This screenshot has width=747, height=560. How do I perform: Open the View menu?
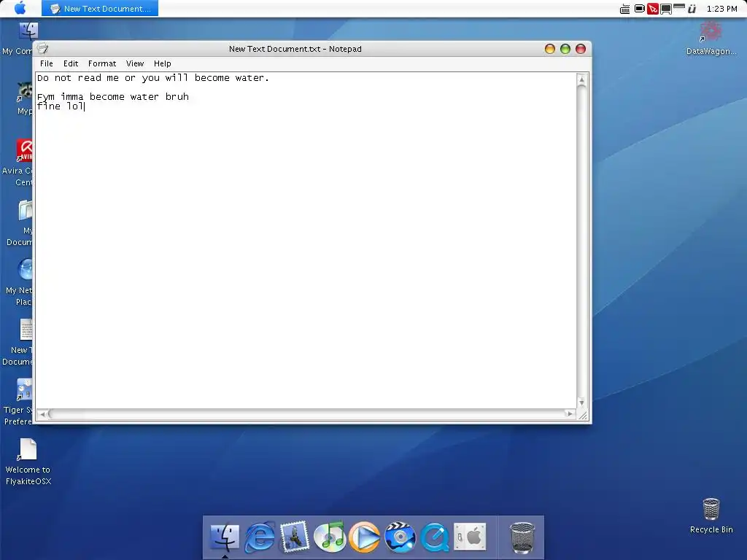tap(135, 63)
